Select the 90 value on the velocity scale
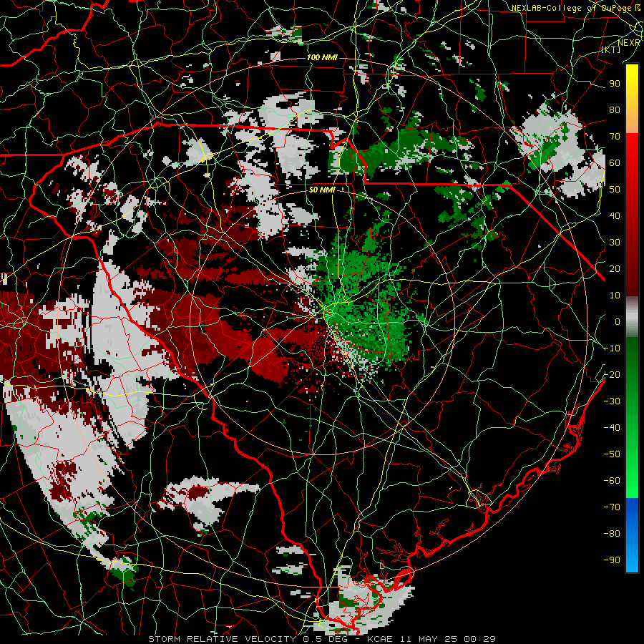This screenshot has height=644, width=644. (x=615, y=84)
